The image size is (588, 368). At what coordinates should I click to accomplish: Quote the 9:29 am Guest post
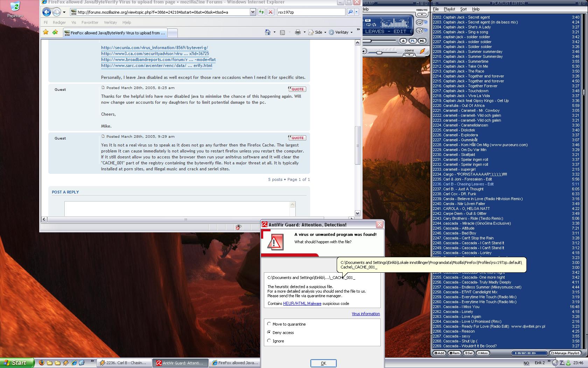coord(297,138)
